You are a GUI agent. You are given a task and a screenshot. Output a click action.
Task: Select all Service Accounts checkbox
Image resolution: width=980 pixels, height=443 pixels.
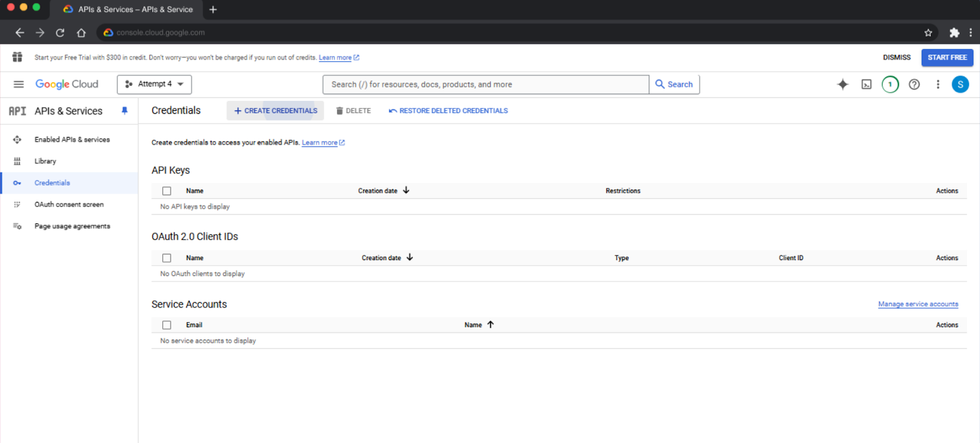[x=167, y=325]
